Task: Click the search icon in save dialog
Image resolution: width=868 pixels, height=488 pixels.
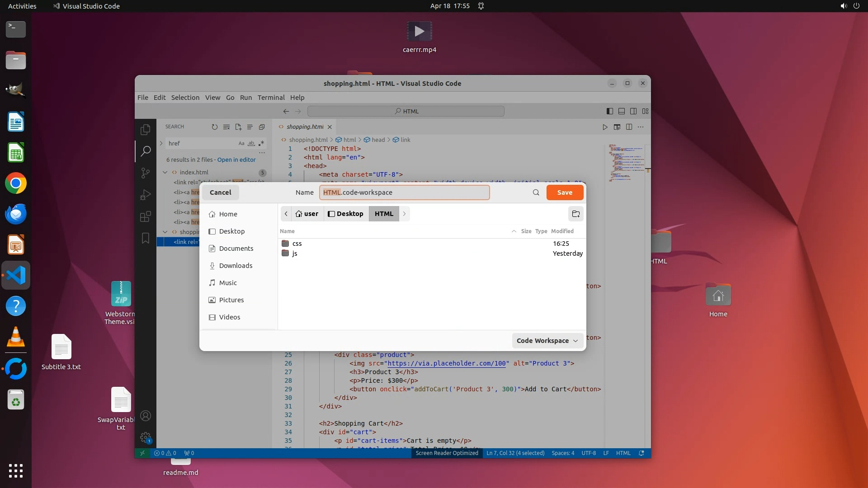Action: coord(536,192)
